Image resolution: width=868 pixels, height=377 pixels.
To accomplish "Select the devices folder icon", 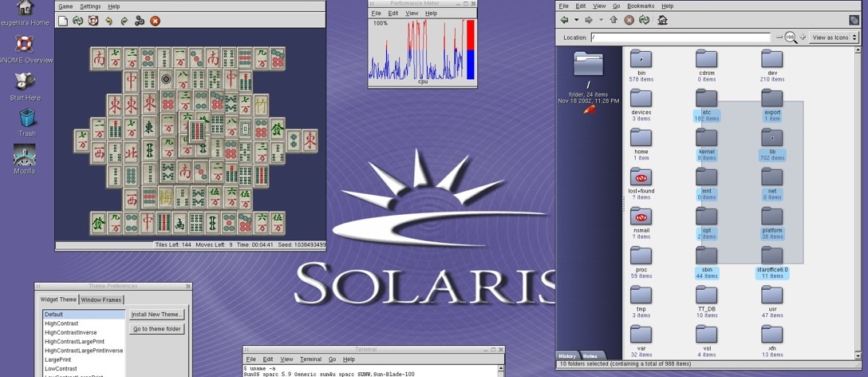I will tap(641, 98).
